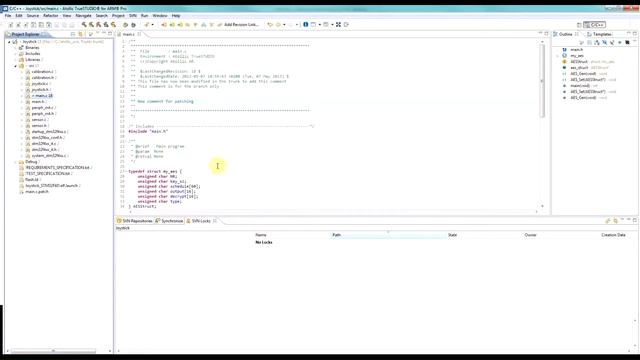Select aes_struct variable in Outline

tap(579, 68)
